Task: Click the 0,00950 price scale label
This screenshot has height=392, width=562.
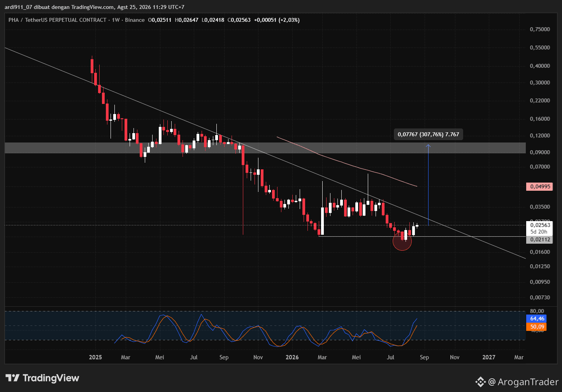Action: click(x=540, y=282)
